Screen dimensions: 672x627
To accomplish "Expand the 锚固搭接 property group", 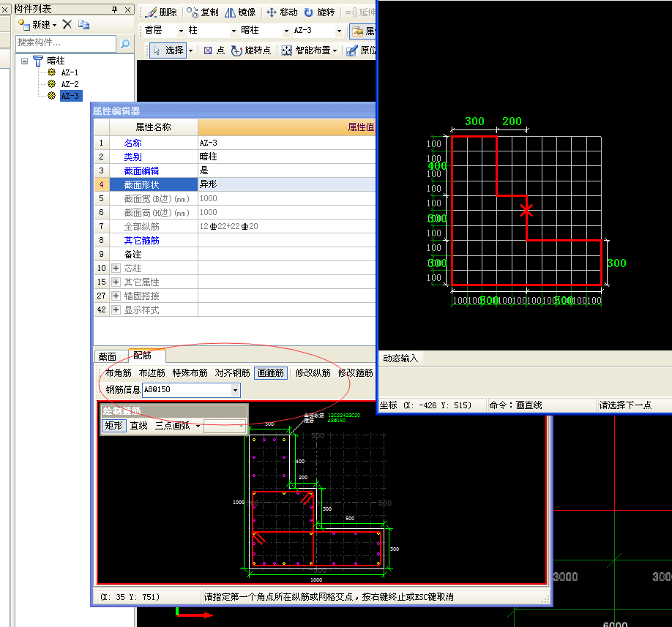I will [x=116, y=296].
